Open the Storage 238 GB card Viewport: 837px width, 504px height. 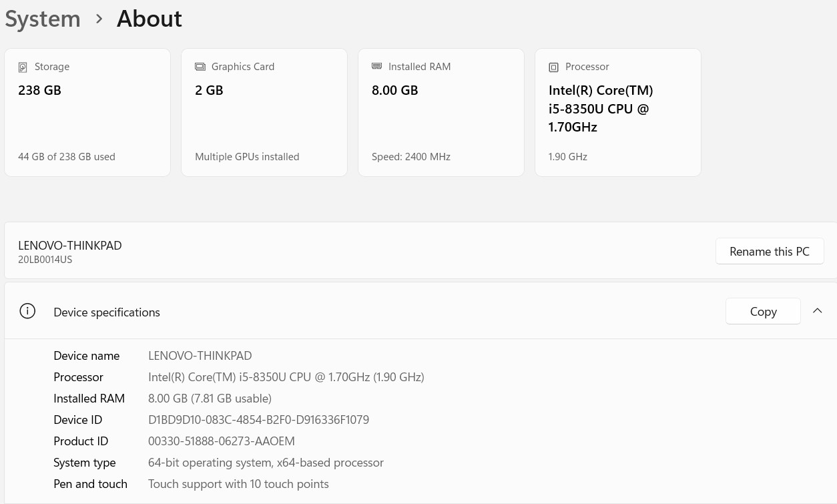[87, 112]
